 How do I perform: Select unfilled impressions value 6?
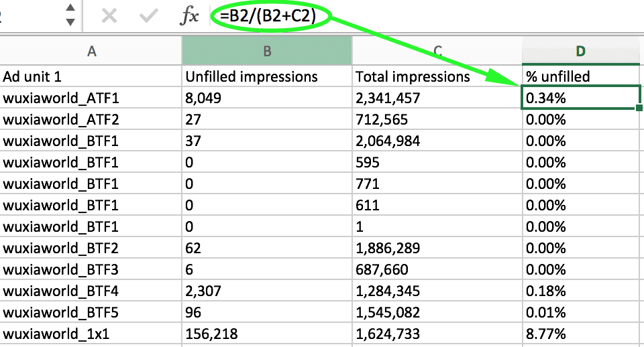click(267, 269)
